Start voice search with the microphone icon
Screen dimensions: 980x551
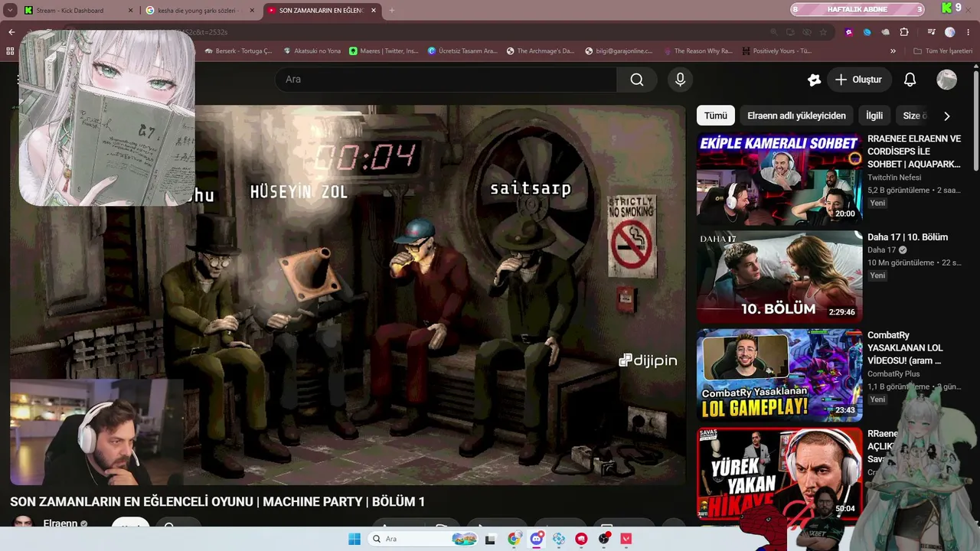tap(680, 80)
